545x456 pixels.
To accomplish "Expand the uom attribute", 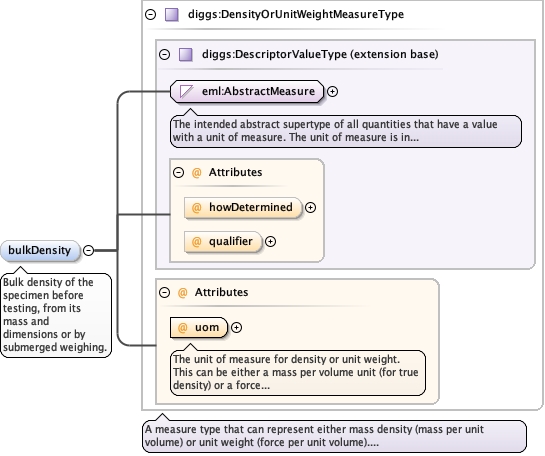I will tap(236, 327).
